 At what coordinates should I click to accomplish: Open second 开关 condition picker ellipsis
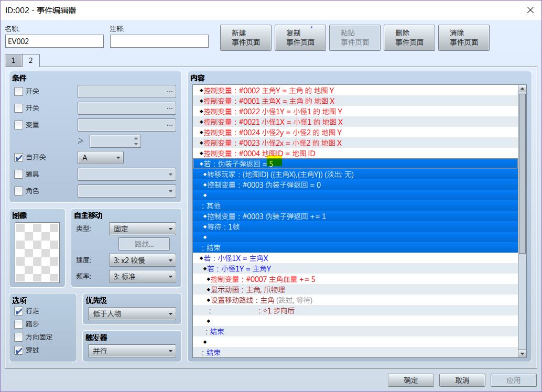[169, 108]
